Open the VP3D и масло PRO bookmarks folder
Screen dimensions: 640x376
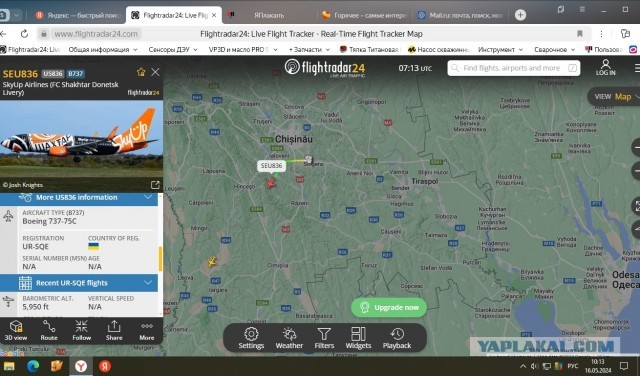[x=243, y=49]
